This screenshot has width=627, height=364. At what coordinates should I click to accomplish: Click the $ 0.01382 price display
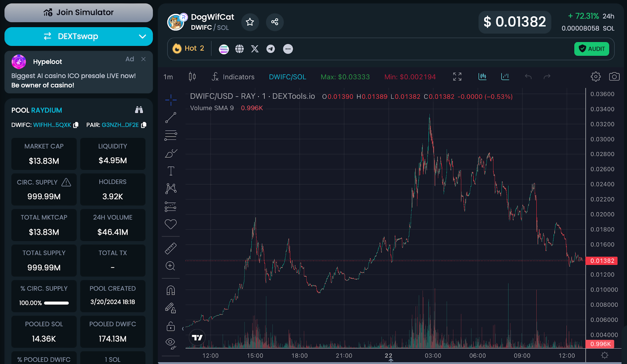coord(515,22)
